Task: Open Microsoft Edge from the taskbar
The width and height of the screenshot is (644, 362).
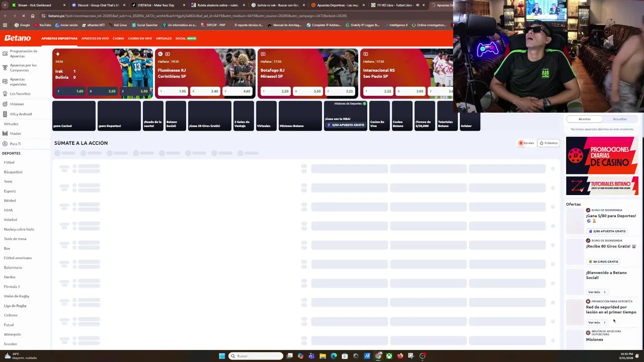Action: pyautogui.click(x=334, y=356)
